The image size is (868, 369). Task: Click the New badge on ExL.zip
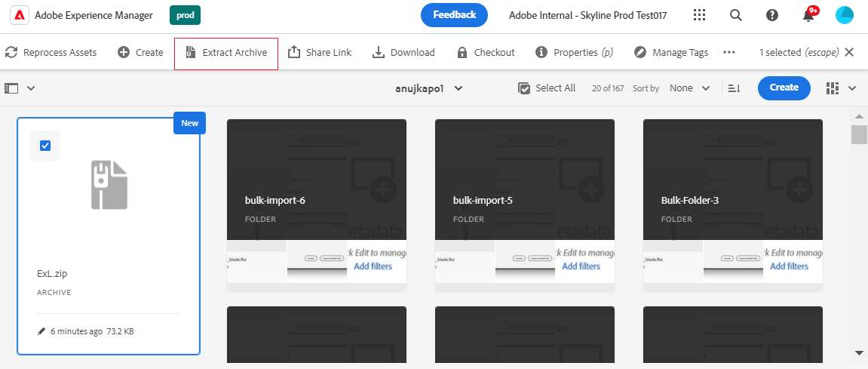pos(190,123)
